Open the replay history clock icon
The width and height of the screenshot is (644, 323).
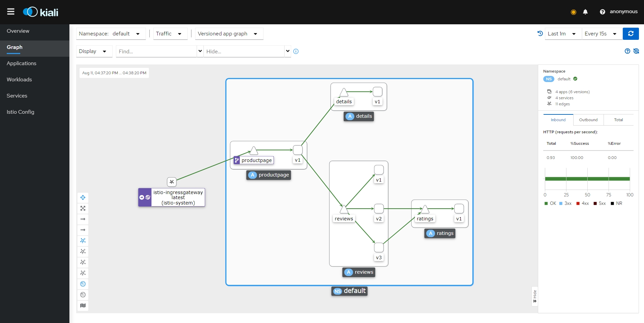pos(540,33)
